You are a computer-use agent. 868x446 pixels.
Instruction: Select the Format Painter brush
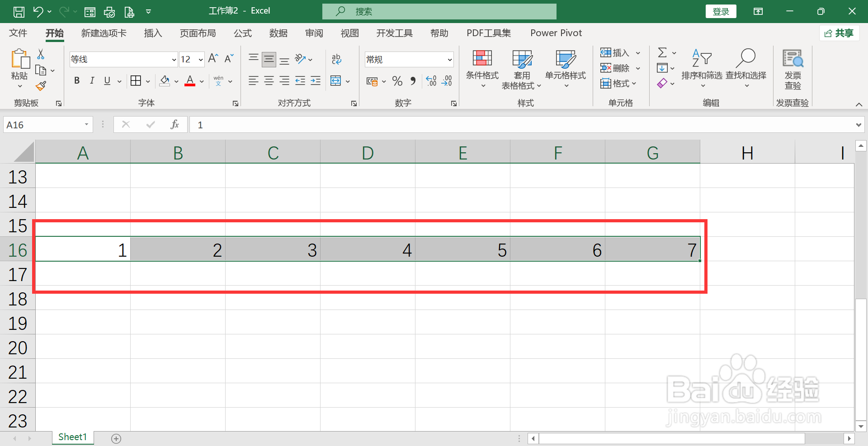click(41, 85)
